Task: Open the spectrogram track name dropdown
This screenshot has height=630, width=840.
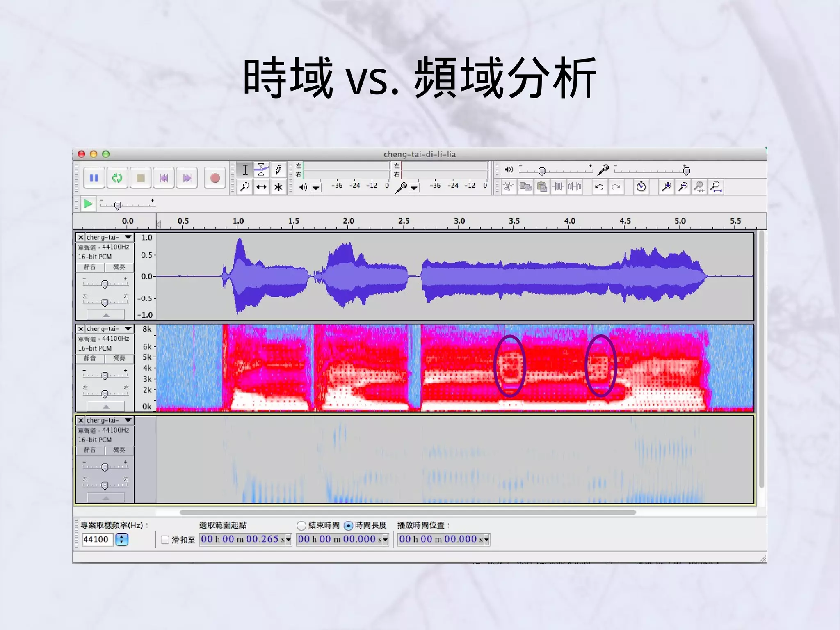Action: coord(128,329)
